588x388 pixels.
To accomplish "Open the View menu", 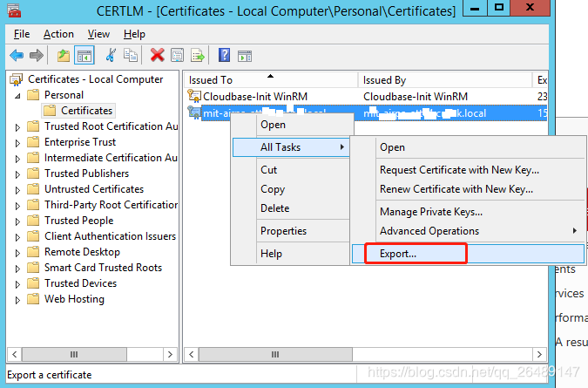I will [x=98, y=34].
